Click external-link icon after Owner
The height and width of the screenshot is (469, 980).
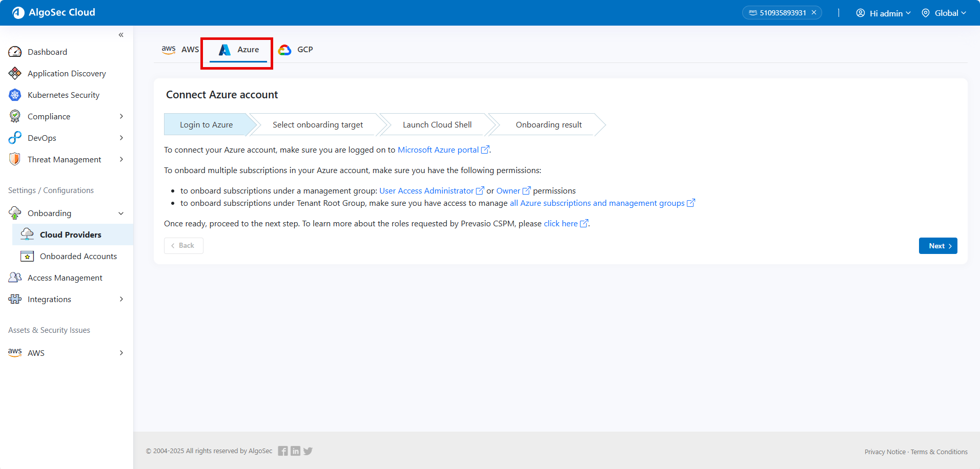tap(526, 190)
